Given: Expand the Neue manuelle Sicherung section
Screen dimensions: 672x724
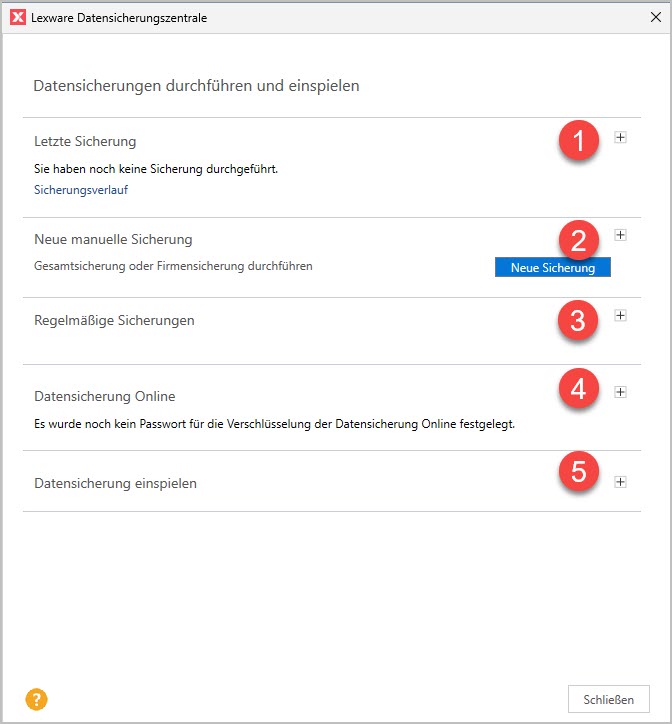Looking at the screenshot, I should [x=620, y=235].
